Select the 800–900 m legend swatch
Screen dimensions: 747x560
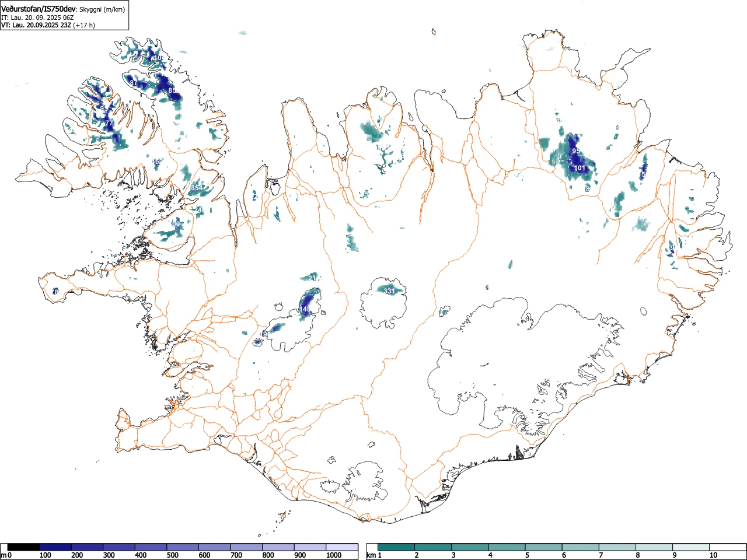pos(278,547)
